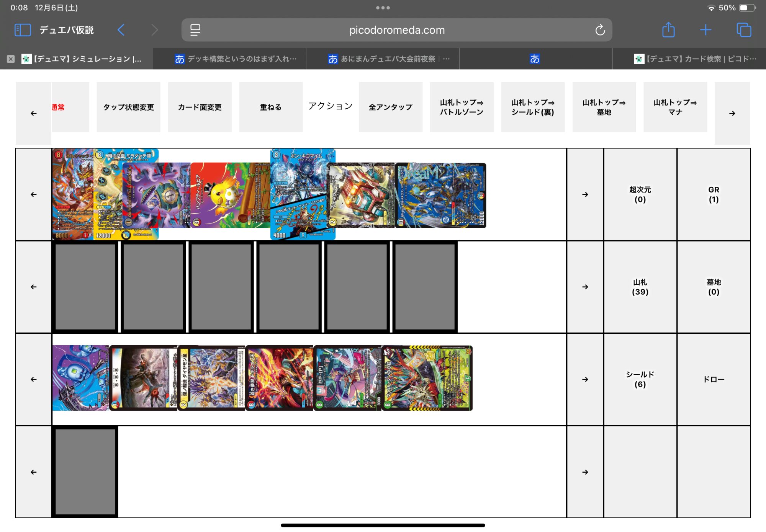Click 山札トップ⇒マナ action button

pos(675,107)
